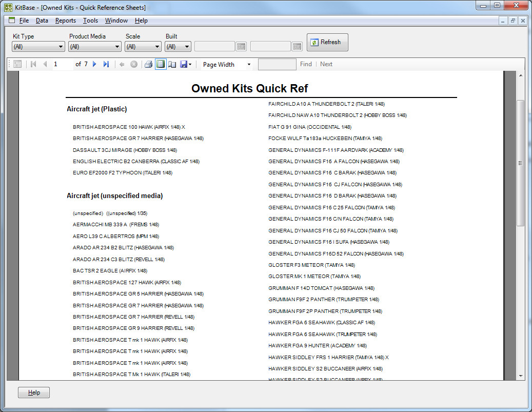Viewport: 532px width, 412px height.
Task: Click Owned Kits Quick Ref title
Action: click(249, 88)
